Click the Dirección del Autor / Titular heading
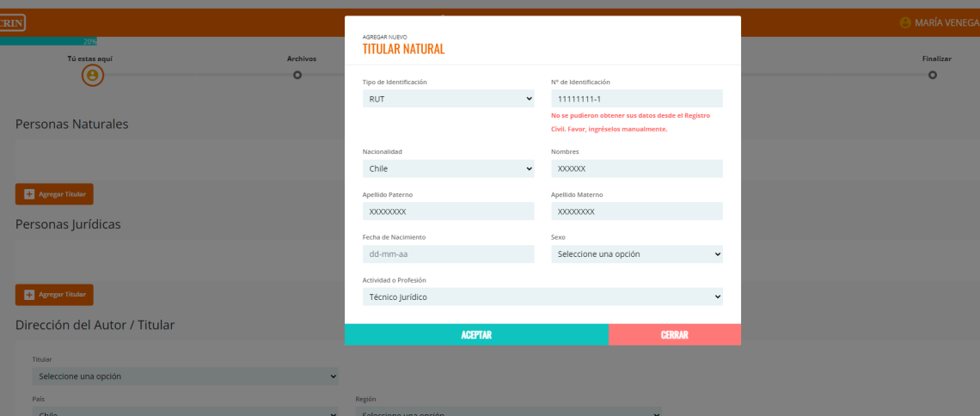980x416 pixels. point(95,325)
